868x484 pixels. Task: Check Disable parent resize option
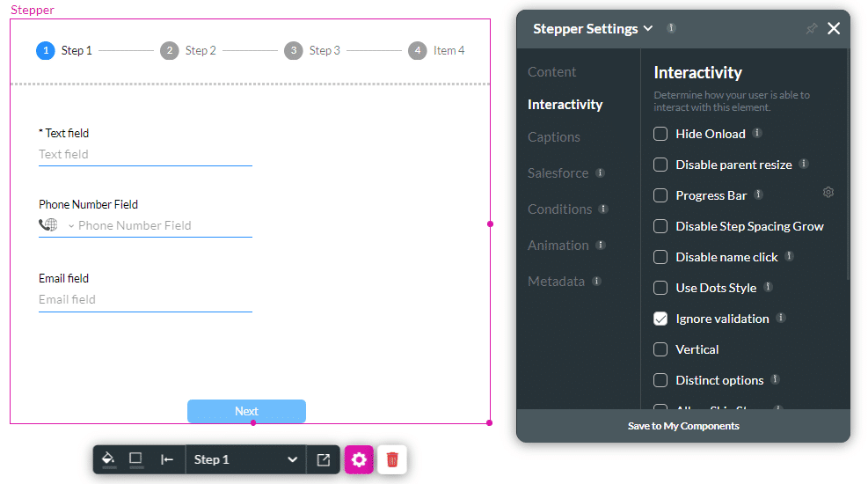[x=660, y=165]
